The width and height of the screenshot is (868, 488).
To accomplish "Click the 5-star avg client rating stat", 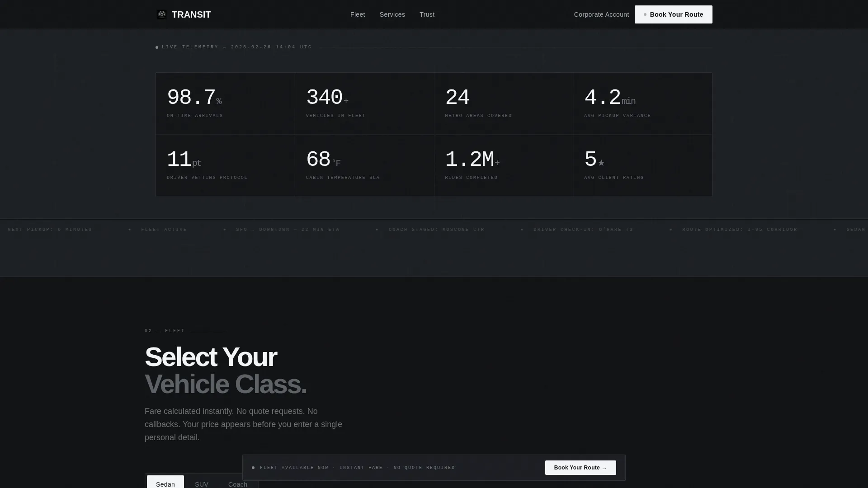I will coord(643,166).
